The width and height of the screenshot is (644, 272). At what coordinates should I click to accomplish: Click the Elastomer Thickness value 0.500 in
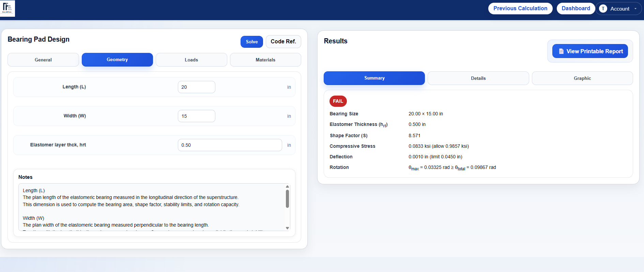click(x=417, y=124)
